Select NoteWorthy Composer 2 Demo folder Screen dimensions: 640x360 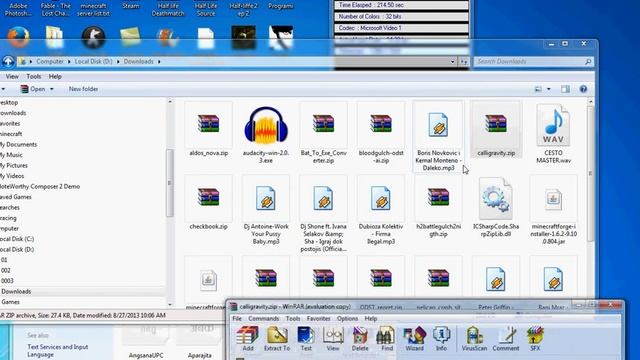point(40,187)
